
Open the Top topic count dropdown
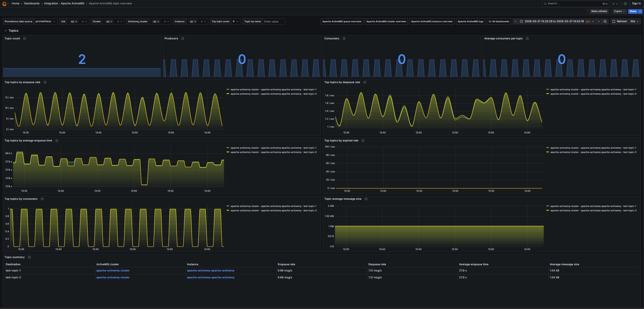tap(236, 21)
